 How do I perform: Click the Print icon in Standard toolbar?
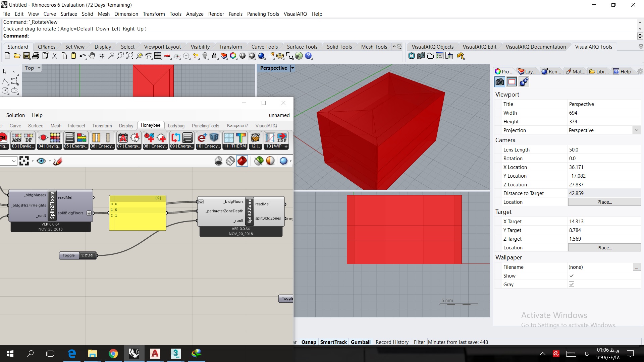[x=36, y=56]
